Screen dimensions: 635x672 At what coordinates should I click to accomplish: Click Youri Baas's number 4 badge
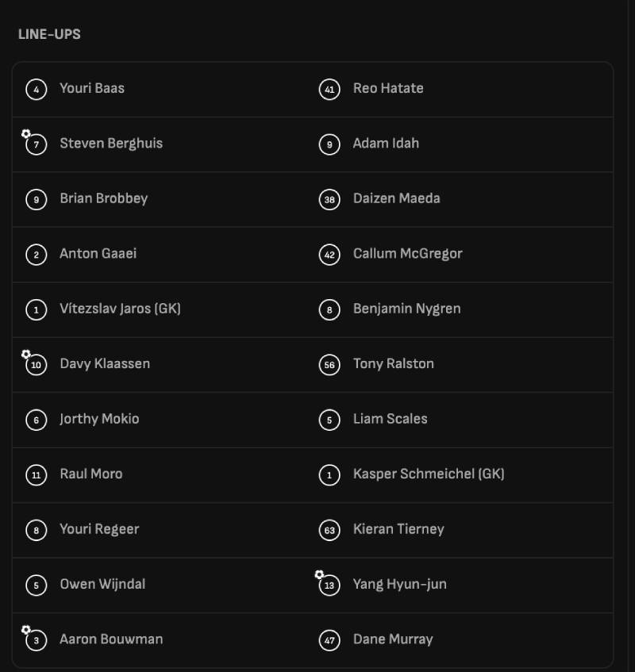(x=36, y=89)
